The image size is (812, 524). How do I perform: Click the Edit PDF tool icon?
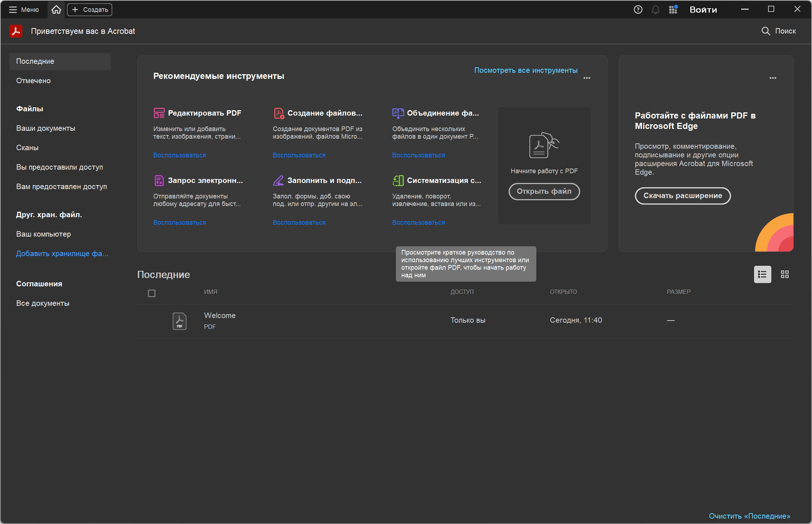coord(159,113)
